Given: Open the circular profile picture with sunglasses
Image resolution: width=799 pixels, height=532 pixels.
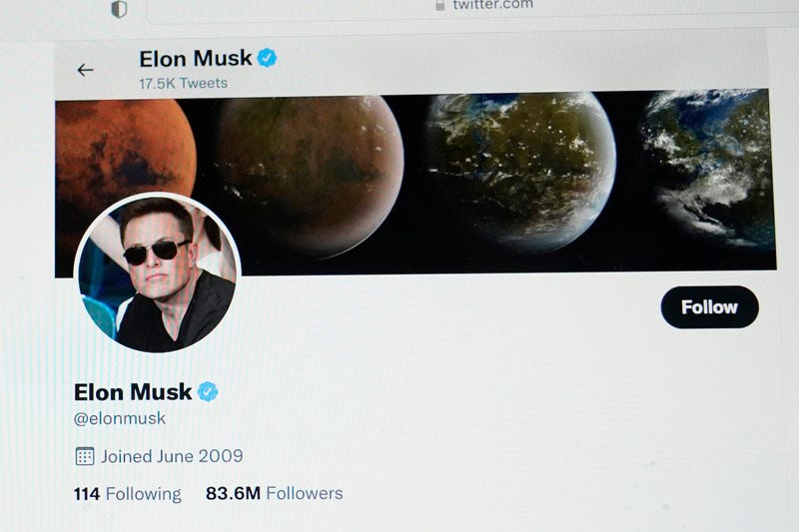Looking at the screenshot, I should (x=158, y=272).
